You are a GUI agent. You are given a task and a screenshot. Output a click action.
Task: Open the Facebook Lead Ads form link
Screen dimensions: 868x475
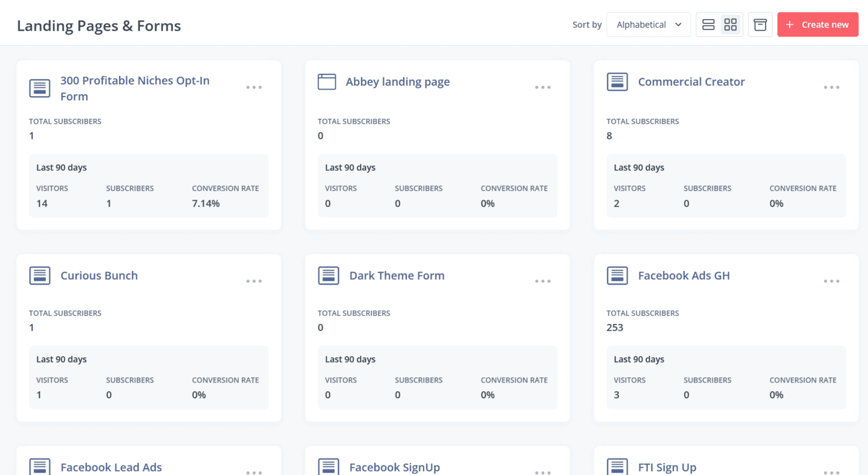111,467
